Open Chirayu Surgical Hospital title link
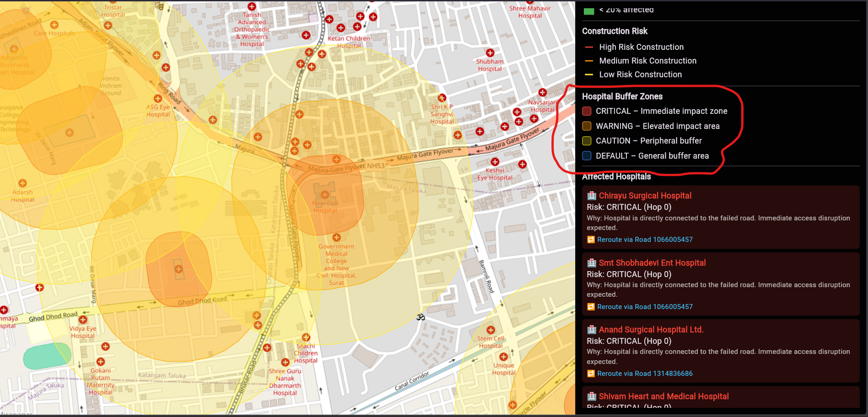 point(645,196)
